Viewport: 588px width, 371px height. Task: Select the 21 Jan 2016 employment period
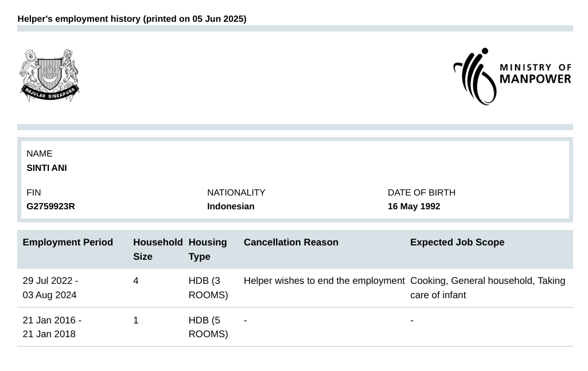click(x=52, y=327)
